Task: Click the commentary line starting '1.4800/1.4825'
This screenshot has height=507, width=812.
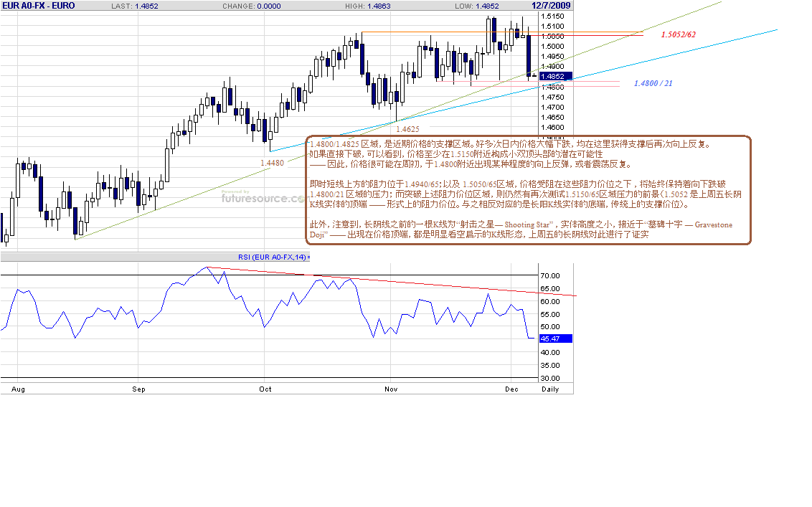Action: (x=510, y=144)
